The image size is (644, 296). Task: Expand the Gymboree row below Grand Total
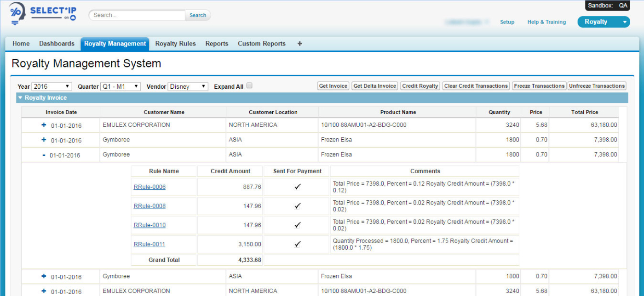point(44,276)
